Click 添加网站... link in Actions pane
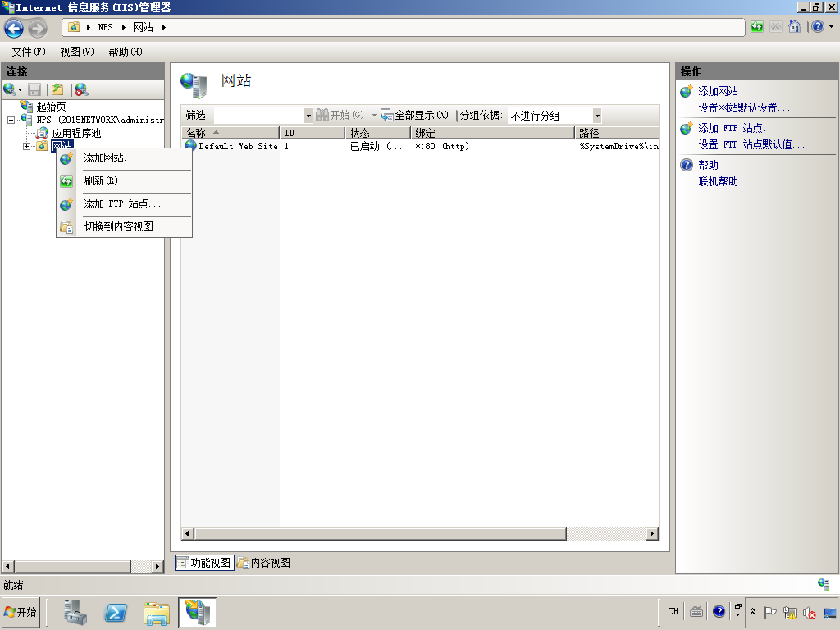Screen dimensions: 840x630 724,92
